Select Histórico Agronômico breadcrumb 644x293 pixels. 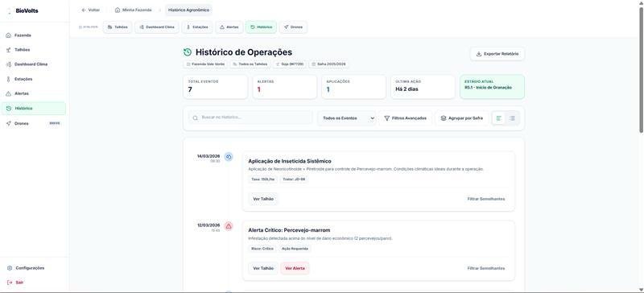(188, 10)
